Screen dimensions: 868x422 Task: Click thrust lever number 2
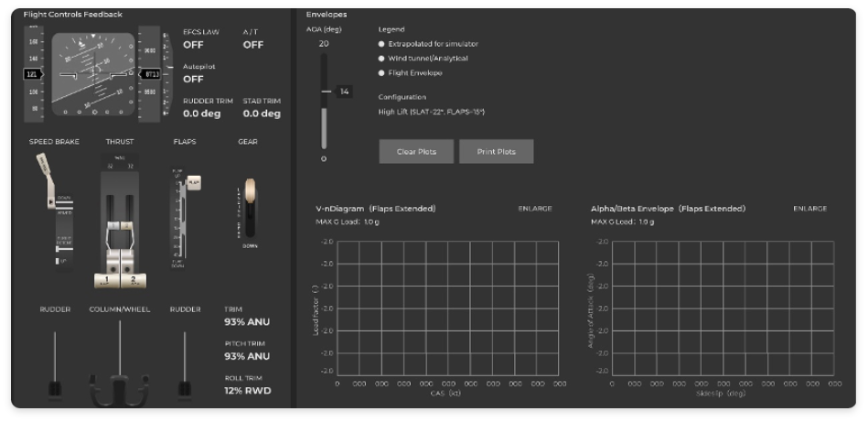[x=133, y=279]
